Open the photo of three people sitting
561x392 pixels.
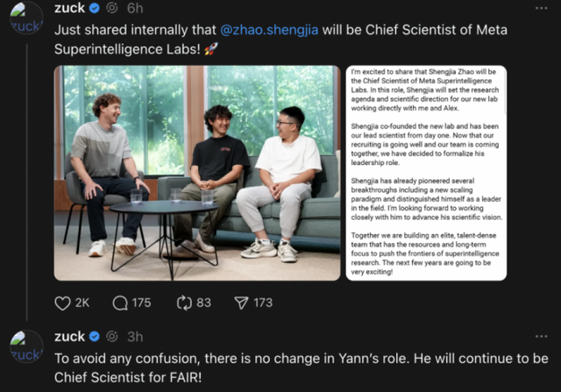[197, 173]
